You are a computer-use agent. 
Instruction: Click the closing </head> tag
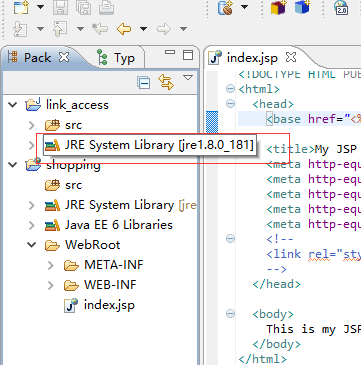[x=276, y=284]
